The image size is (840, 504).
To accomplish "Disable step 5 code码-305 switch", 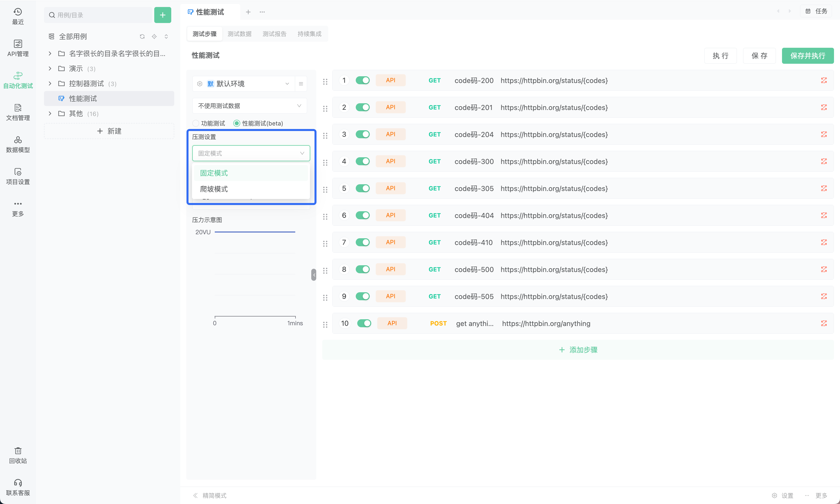I will (362, 188).
